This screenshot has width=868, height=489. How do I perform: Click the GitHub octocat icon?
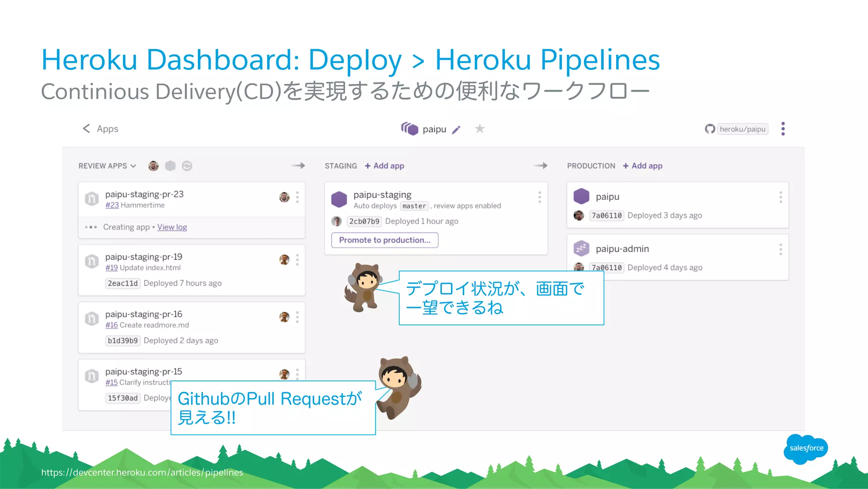(x=710, y=129)
